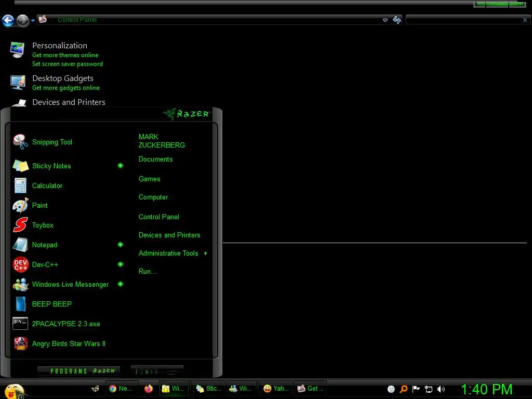Open the address bar dropdown arrow
532x399 pixels.
385,20
